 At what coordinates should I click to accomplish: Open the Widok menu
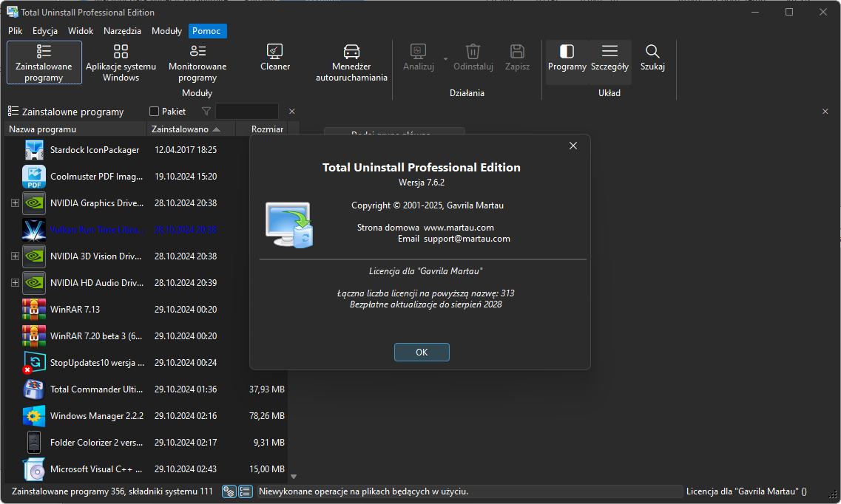(81, 31)
